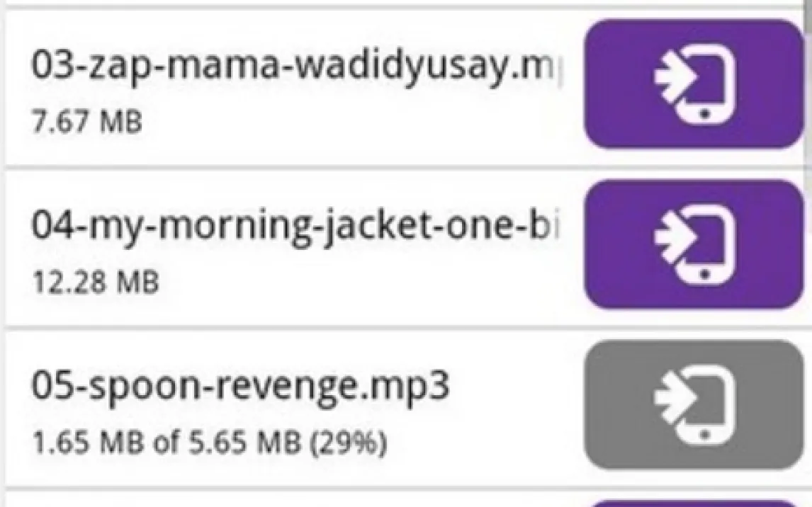Select the 05-spoon-revenge.mp3 file name
812x507 pixels.
(240, 388)
